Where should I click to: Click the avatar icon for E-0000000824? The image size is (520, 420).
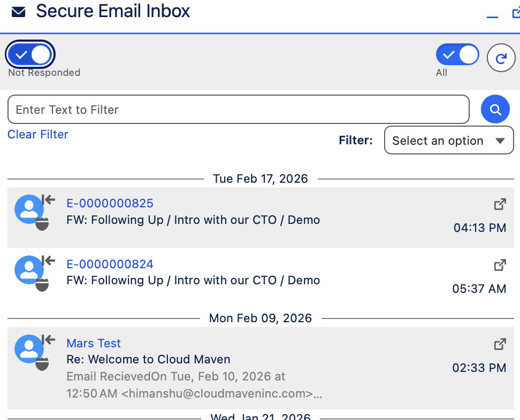(29, 270)
